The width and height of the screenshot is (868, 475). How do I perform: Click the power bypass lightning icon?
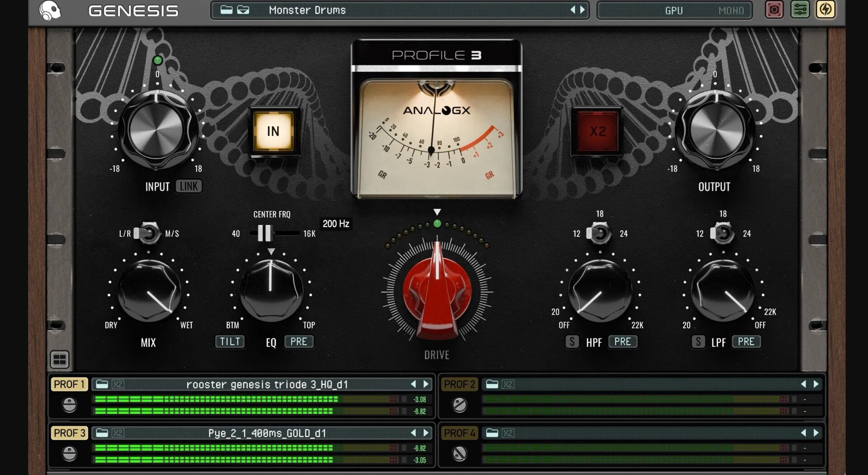pyautogui.click(x=826, y=9)
